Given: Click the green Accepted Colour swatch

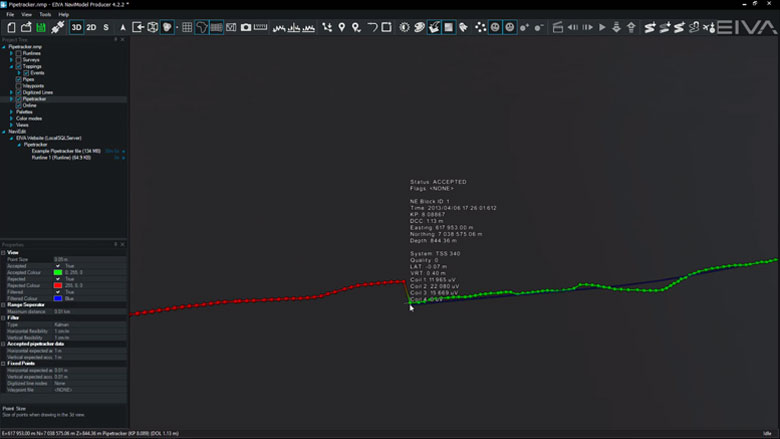Looking at the screenshot, I should (x=59, y=272).
